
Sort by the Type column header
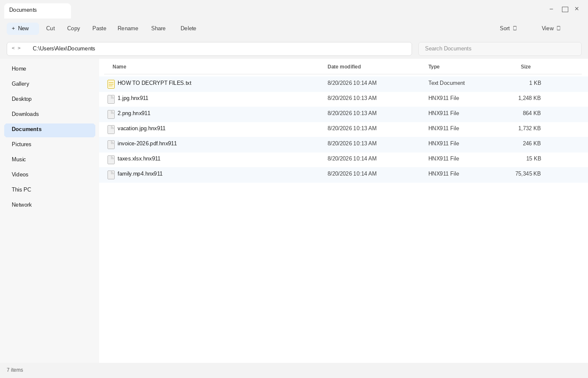pyautogui.click(x=434, y=67)
